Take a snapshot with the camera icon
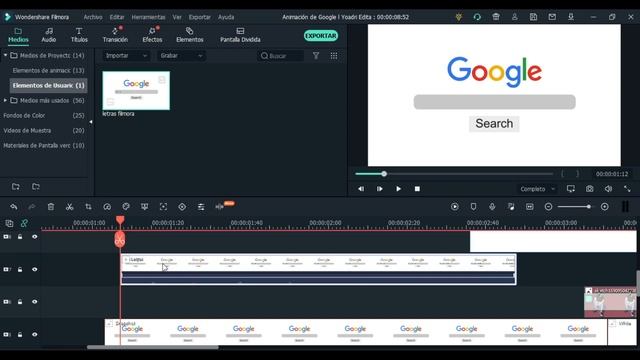Screen dimensions: 640x360 coord(590,189)
